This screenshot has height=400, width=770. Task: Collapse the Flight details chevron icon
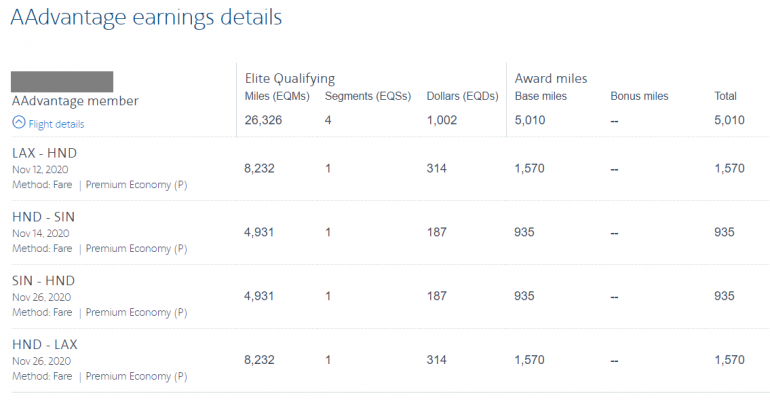[18, 123]
